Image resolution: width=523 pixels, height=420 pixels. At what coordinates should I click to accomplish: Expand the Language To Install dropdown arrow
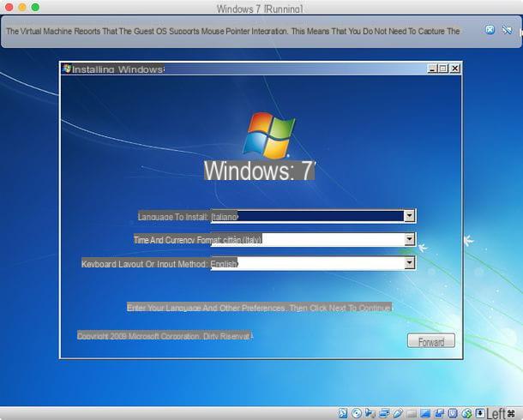(x=410, y=216)
